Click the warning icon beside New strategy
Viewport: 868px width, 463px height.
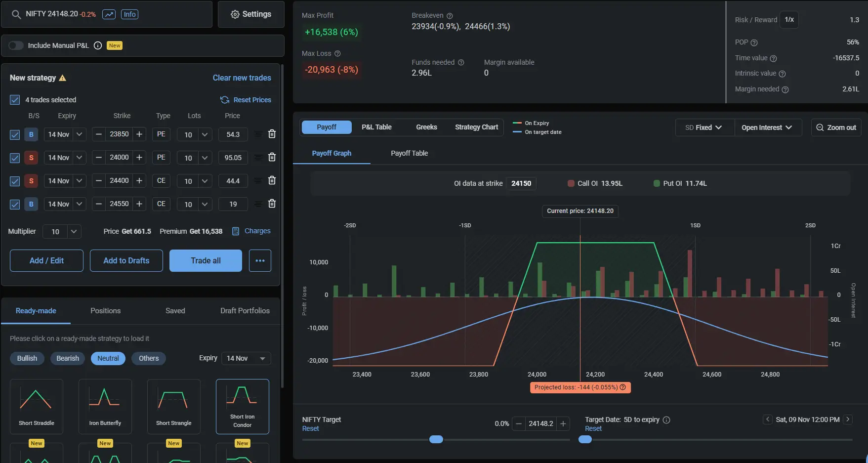click(63, 78)
